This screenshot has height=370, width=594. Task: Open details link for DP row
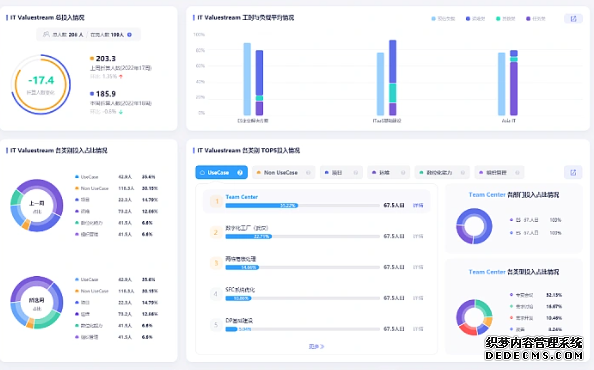pos(418,329)
